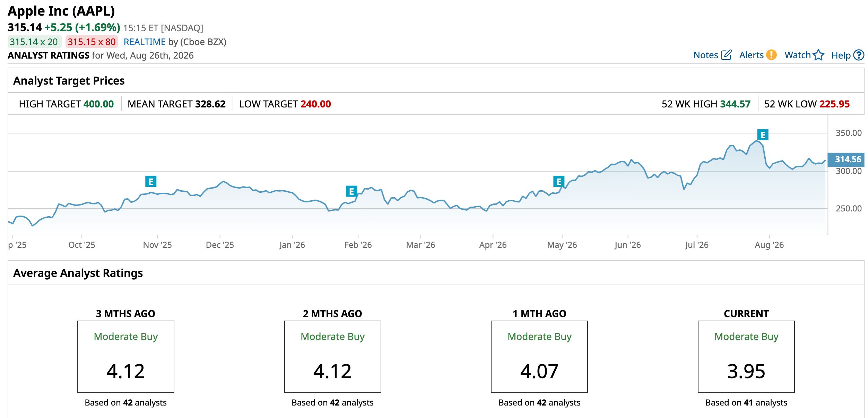The image size is (868, 418).
Task: Click the REALTIME quote link
Action: coord(145,42)
